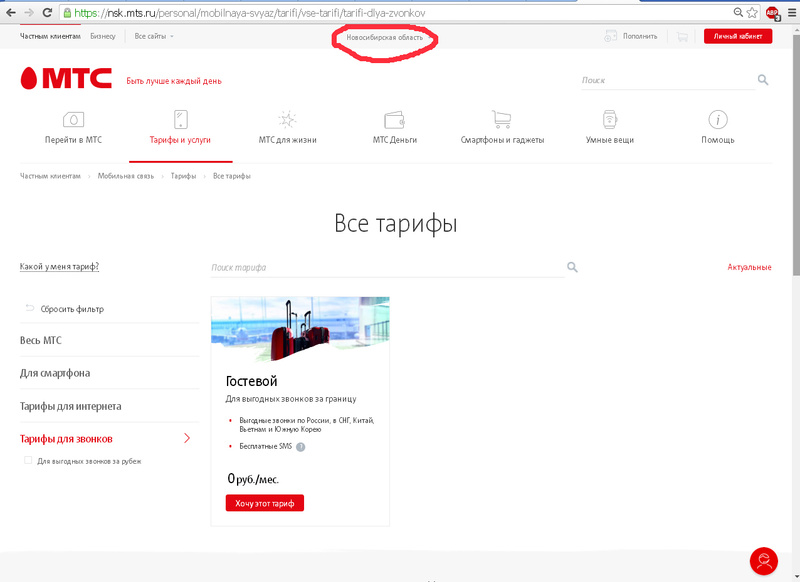Check 'Для выгодных звонков за рубеж' checkbox
800x582 pixels.
28,461
